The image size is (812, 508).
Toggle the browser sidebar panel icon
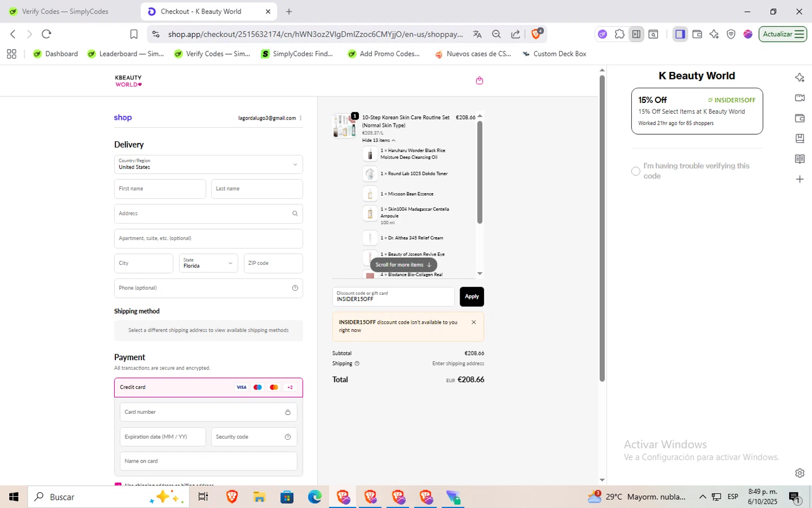pos(680,34)
